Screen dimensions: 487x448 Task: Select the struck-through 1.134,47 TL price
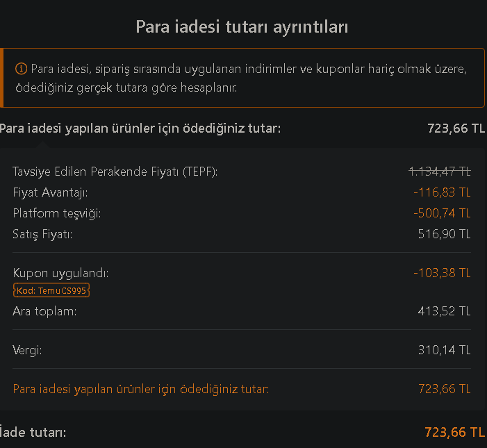[x=440, y=172]
